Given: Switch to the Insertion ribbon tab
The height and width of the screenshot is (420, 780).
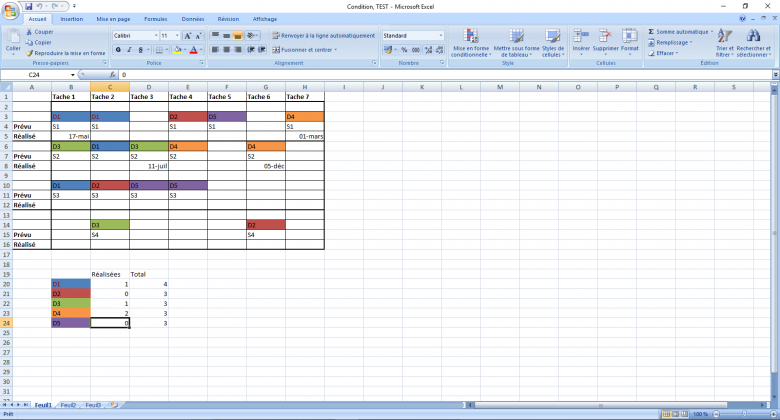Looking at the screenshot, I should 72,19.
